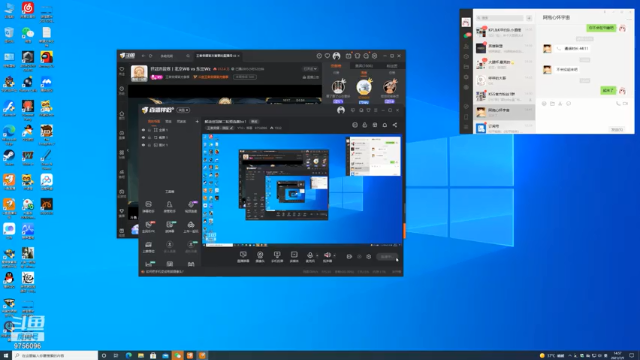Open WeChat files folder icon in sidebar

(x=466, y=67)
